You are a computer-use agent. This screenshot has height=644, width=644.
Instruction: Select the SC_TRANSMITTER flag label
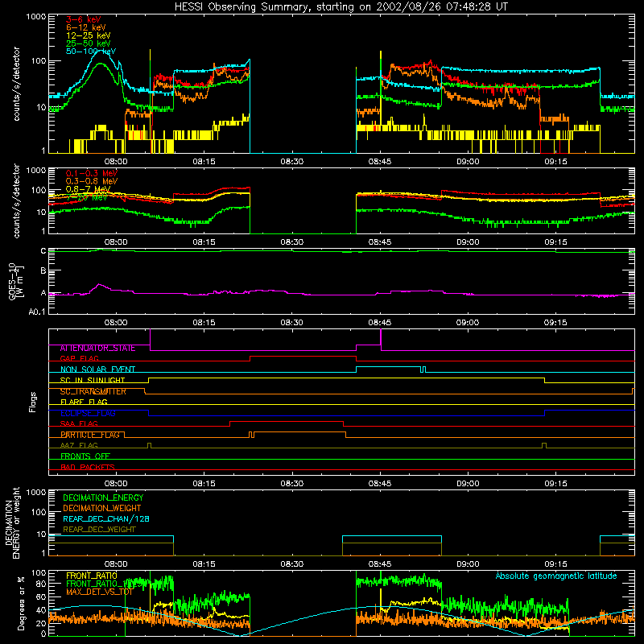[93, 391]
